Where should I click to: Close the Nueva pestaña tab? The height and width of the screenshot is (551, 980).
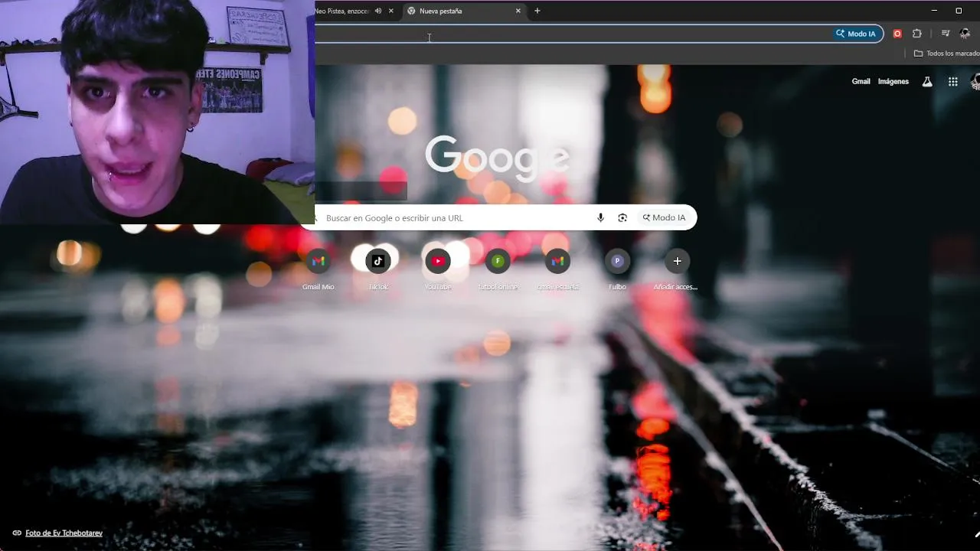[518, 11]
